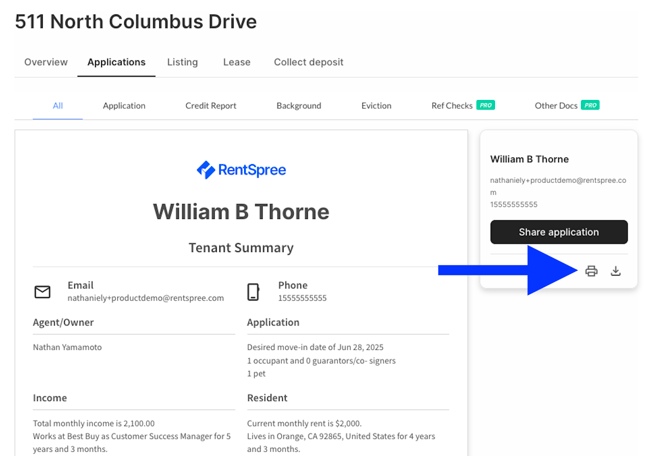This screenshot has width=670, height=456.
Task: Open the Background sub-tab
Action: 299,106
